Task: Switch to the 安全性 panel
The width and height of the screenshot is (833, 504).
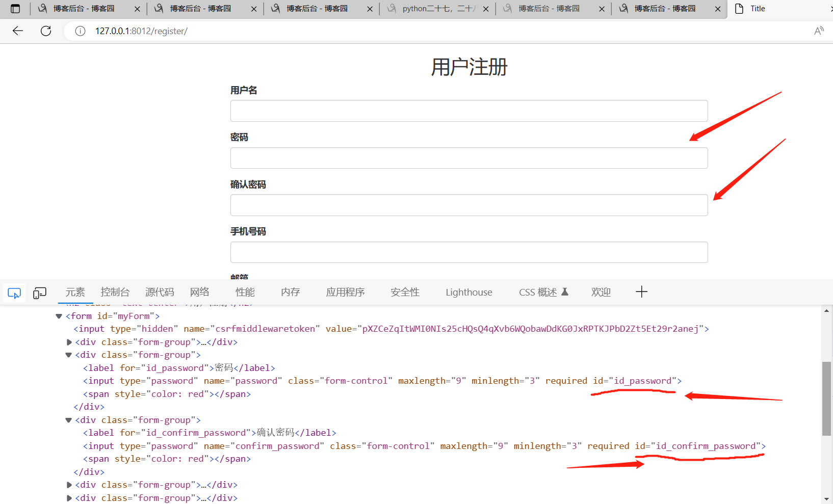Action: pos(405,292)
